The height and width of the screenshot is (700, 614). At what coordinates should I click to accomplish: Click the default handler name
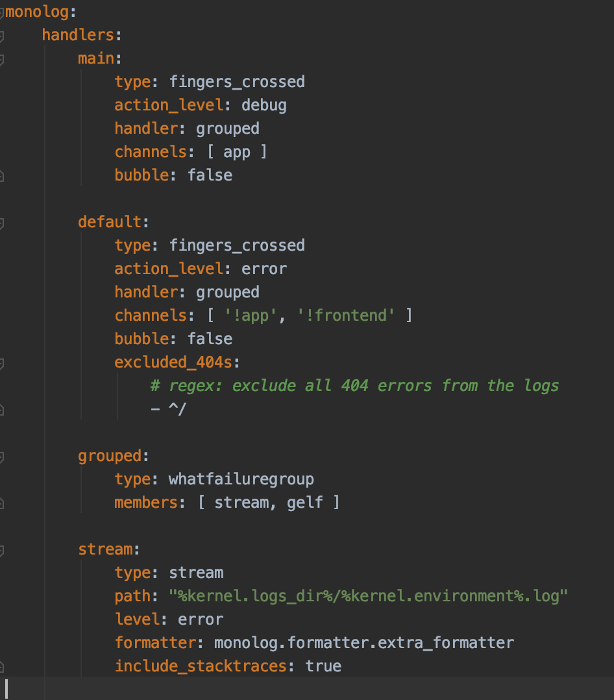click(108, 221)
